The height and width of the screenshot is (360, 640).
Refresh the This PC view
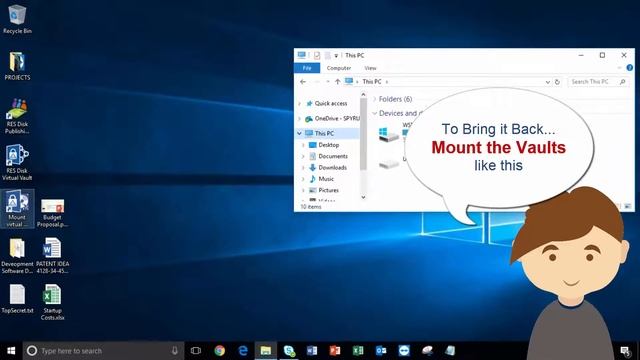click(557, 82)
